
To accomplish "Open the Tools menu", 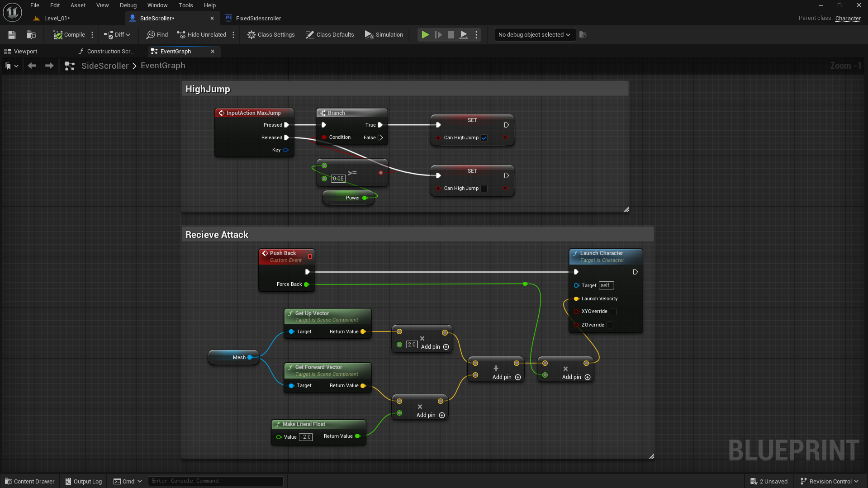I will [x=185, y=5].
